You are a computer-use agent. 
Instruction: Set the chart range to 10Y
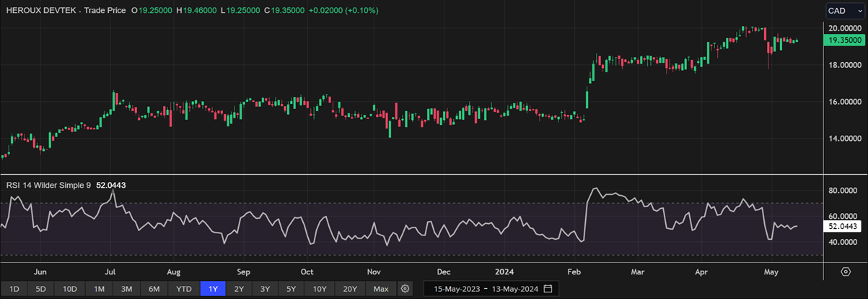pos(319,289)
